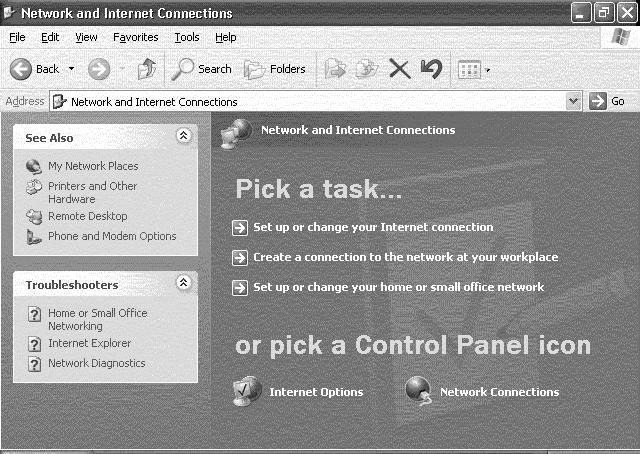Screen dimensions: 640x454
Task: Click the Delete X toolbar icon
Action: pos(399,69)
